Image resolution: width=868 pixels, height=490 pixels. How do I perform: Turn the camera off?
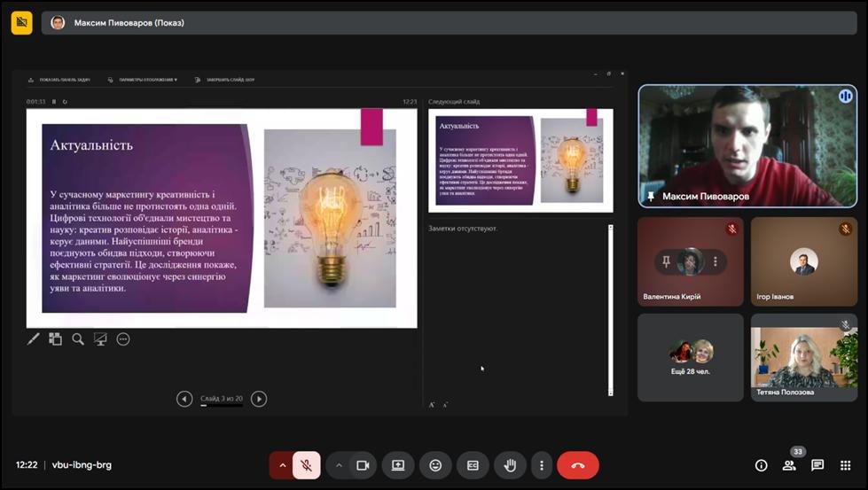point(363,465)
